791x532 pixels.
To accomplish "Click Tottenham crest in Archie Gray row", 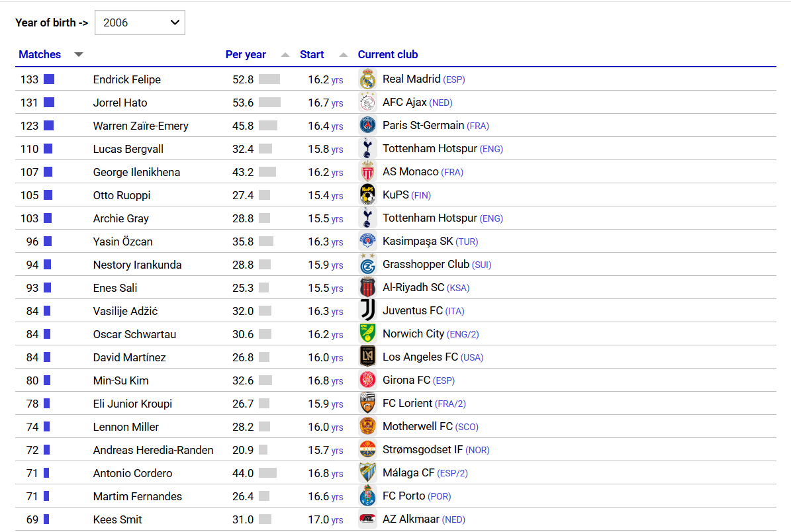I will tap(368, 218).
